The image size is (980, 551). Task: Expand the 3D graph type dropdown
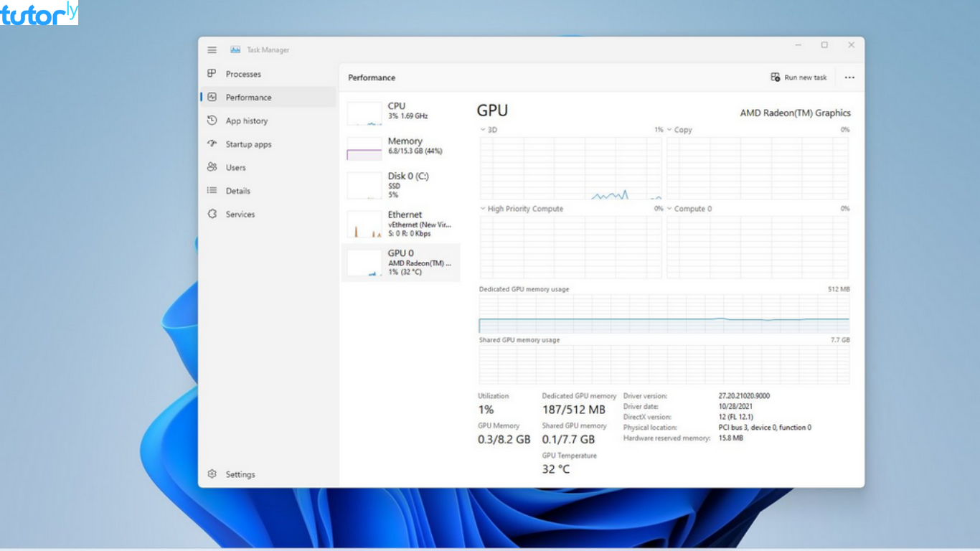(484, 129)
